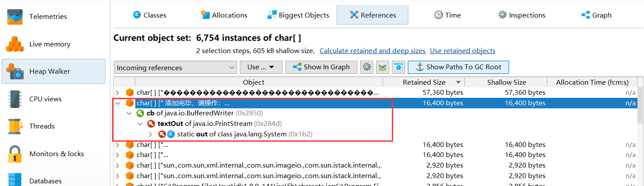644x186 pixels.
Task: Select Heap Walker in the sidebar
Action: (x=53, y=71)
